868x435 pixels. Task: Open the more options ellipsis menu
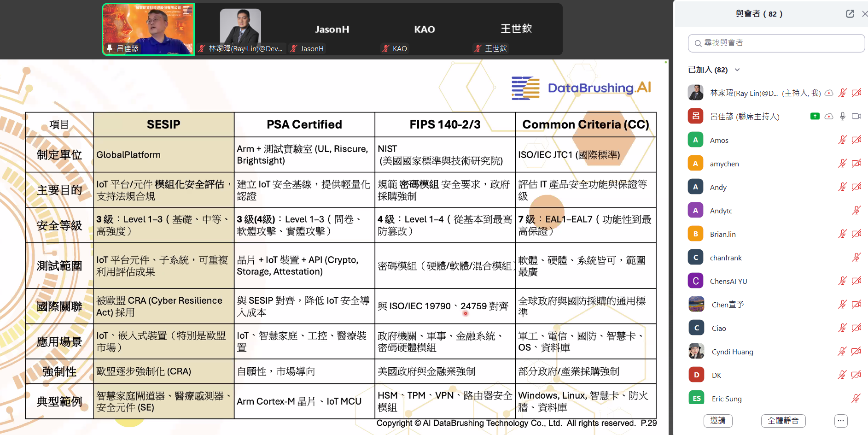pyautogui.click(x=840, y=420)
